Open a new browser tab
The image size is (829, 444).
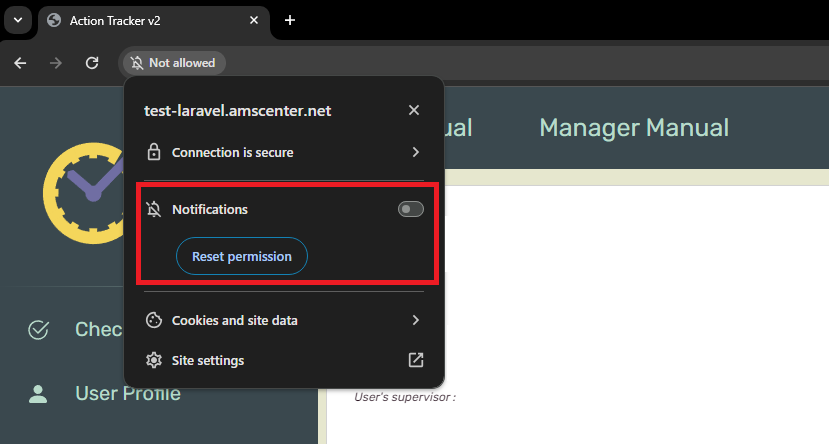(x=290, y=20)
